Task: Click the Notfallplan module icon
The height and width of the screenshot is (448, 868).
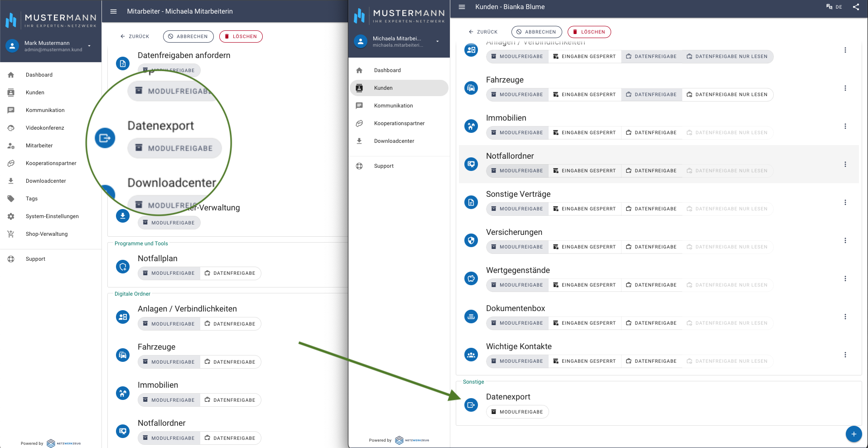Action: coord(123,267)
